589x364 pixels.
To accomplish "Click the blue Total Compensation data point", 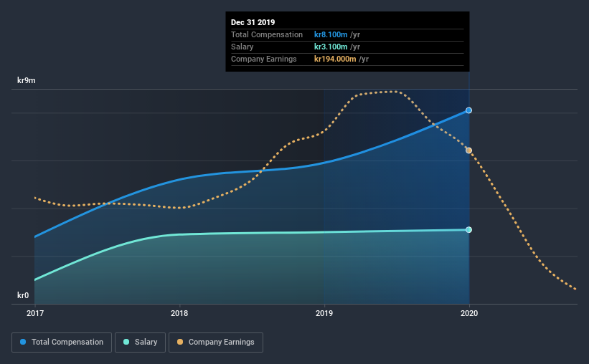I will coord(468,110).
